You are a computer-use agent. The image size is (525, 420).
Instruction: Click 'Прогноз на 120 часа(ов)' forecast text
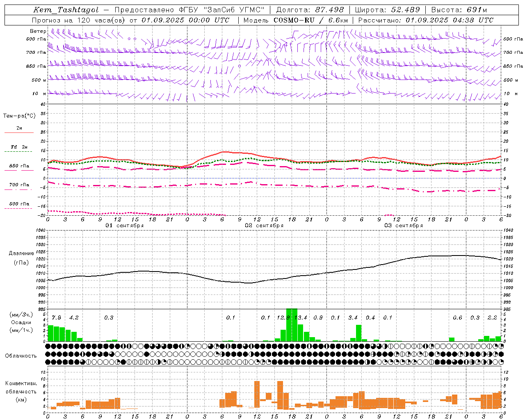pos(79,20)
